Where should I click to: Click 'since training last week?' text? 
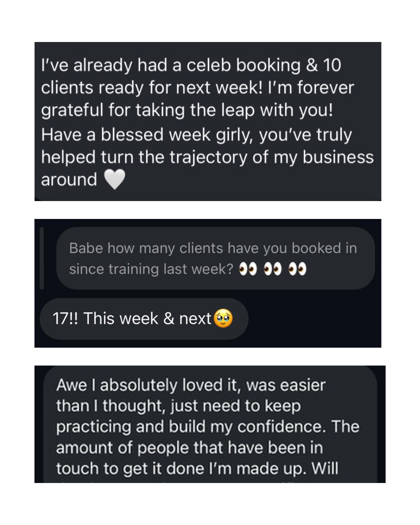click(151, 269)
